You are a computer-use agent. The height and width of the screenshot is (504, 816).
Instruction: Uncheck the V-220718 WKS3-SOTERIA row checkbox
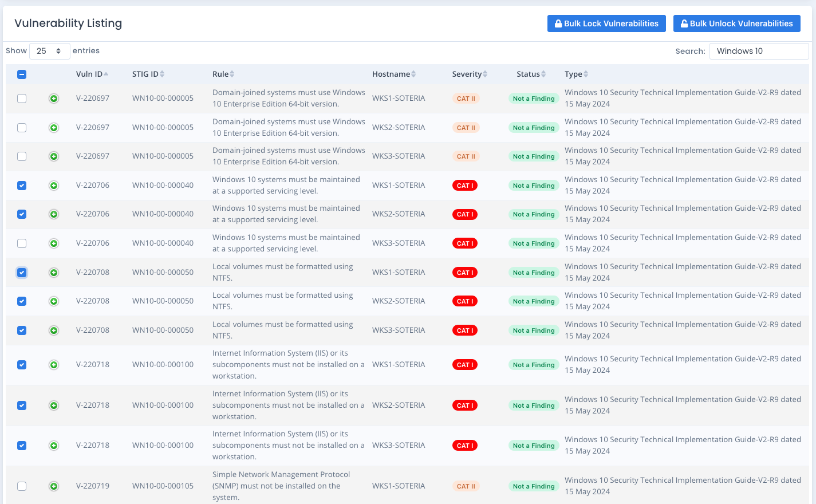pyautogui.click(x=22, y=446)
